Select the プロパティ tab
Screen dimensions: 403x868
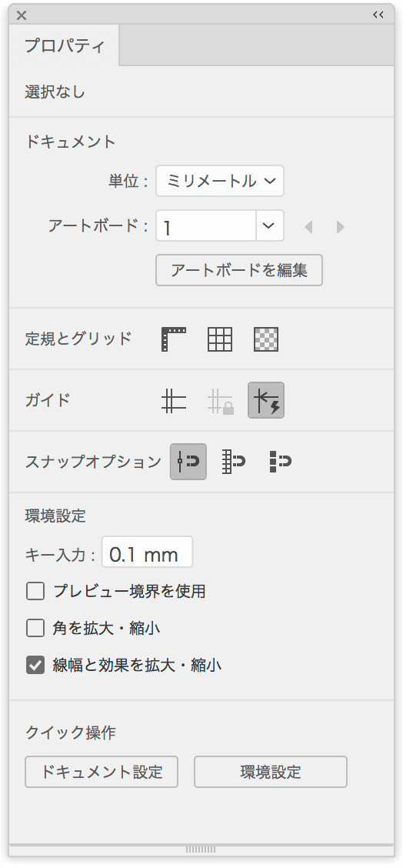point(65,45)
